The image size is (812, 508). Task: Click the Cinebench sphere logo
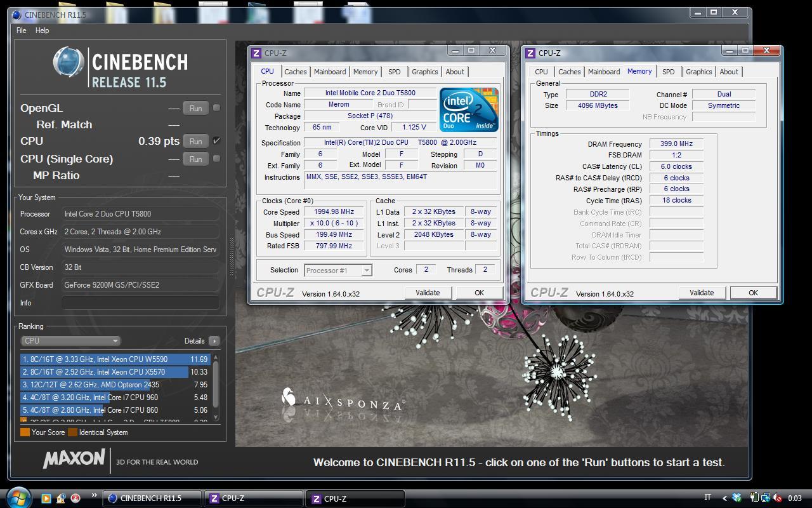[69, 62]
